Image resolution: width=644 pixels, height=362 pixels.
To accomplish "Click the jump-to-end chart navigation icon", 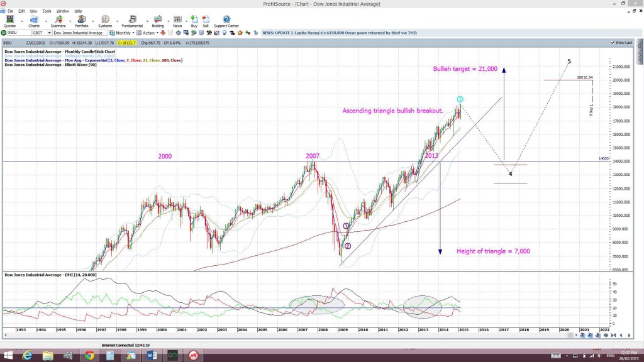I will 614,336.
